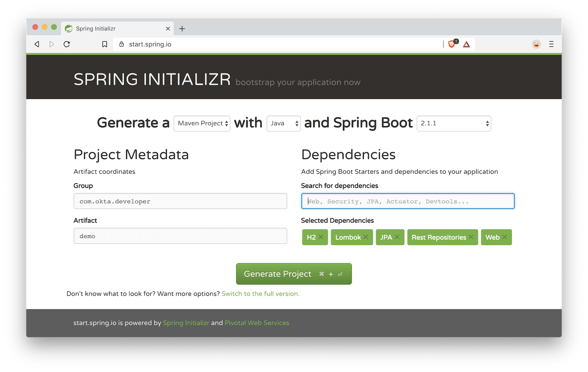Open the Pivotal Web Services footer link

(x=257, y=323)
